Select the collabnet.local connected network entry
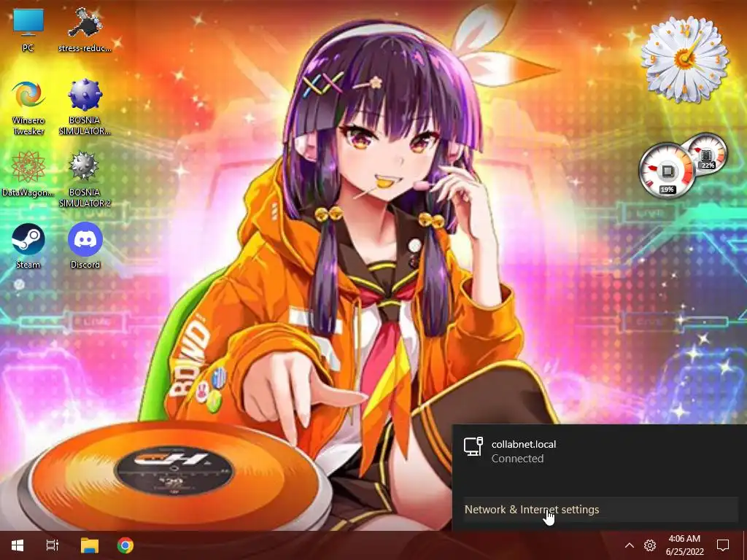The width and height of the screenshot is (747, 560). pyautogui.click(x=600, y=451)
